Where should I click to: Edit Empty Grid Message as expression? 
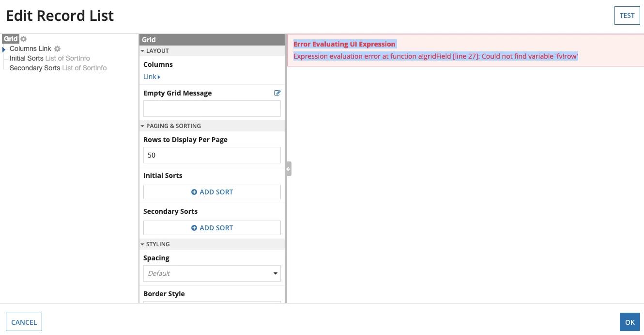point(277,93)
